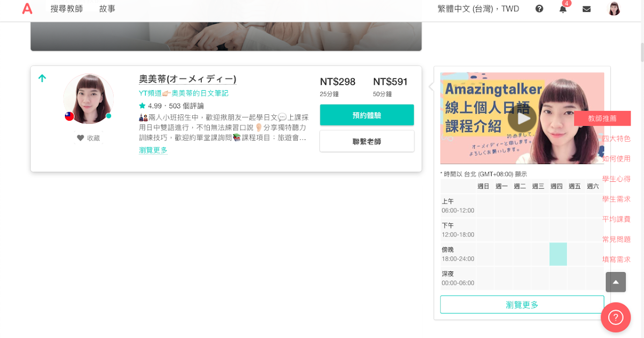Open language and currency selector 繁體中文 (台灣), TWD
This screenshot has width=644, height=338.
(478, 9)
